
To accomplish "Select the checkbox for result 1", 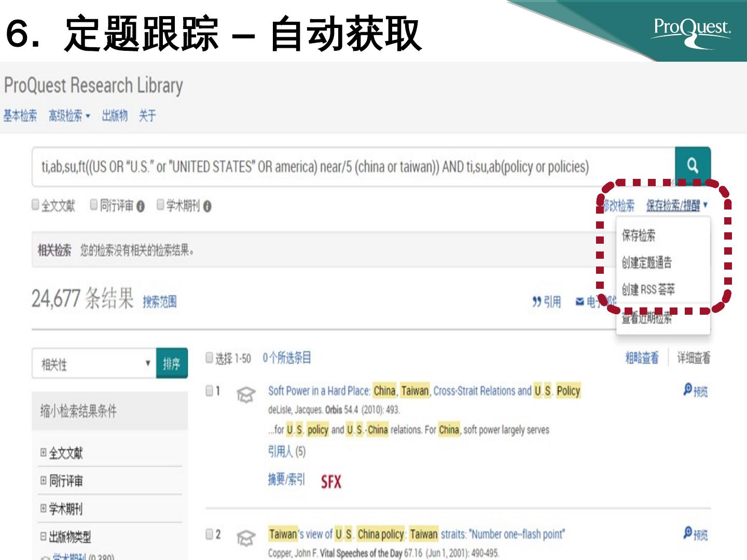I will (x=209, y=390).
